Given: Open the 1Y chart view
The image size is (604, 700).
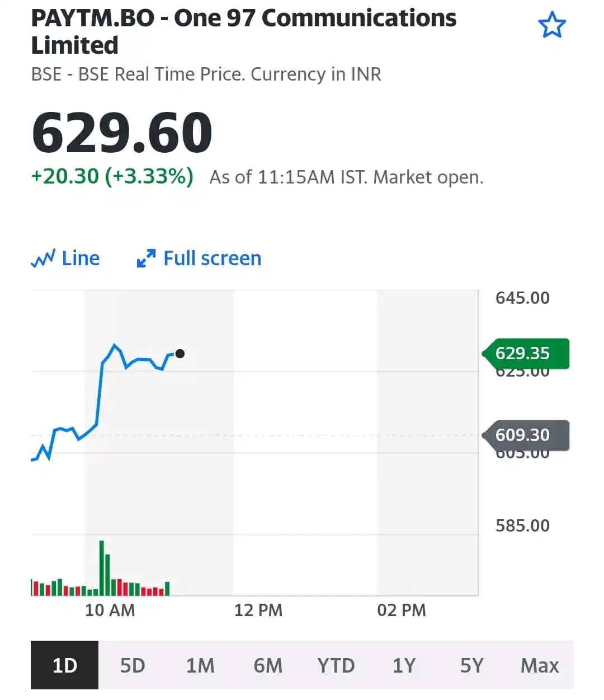Looking at the screenshot, I should pos(404,665).
